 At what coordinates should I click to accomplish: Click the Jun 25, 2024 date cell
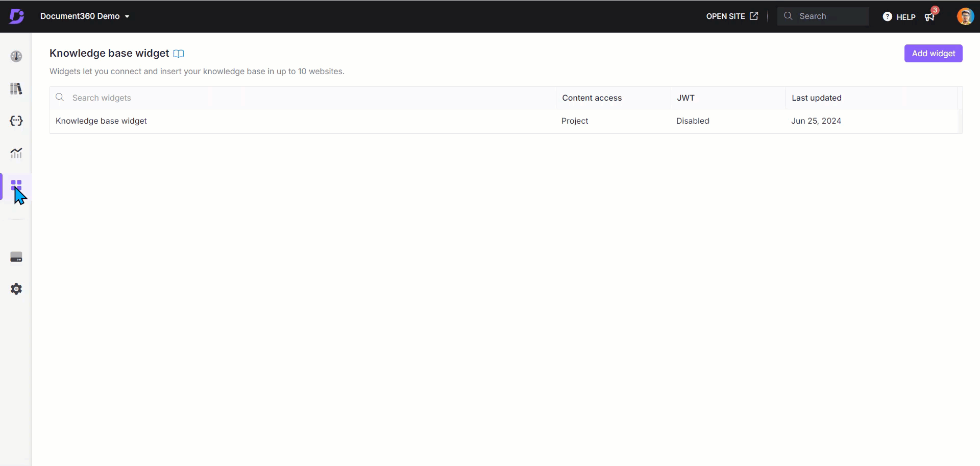(816, 121)
